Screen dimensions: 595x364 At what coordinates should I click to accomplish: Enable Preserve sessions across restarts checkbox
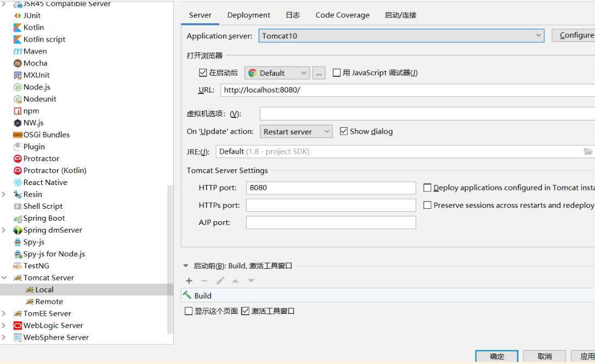click(427, 205)
